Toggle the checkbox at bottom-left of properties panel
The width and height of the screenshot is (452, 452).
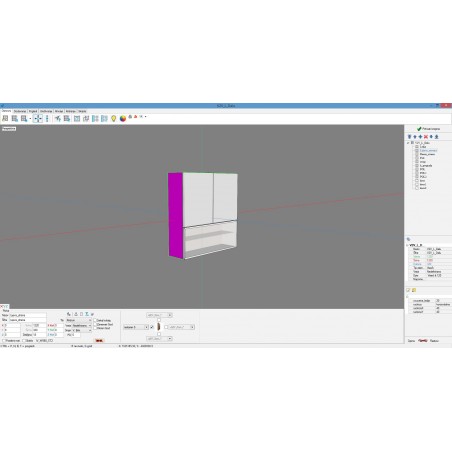(x=4, y=341)
